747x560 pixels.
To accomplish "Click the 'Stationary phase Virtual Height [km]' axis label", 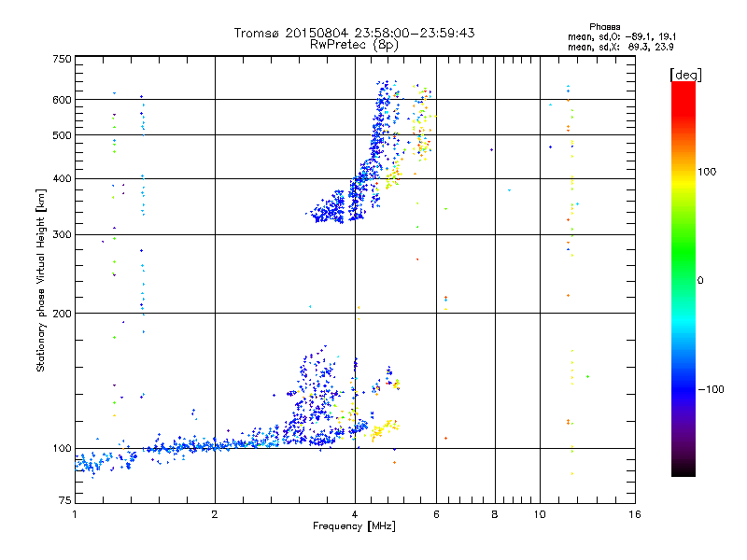I will [40, 281].
